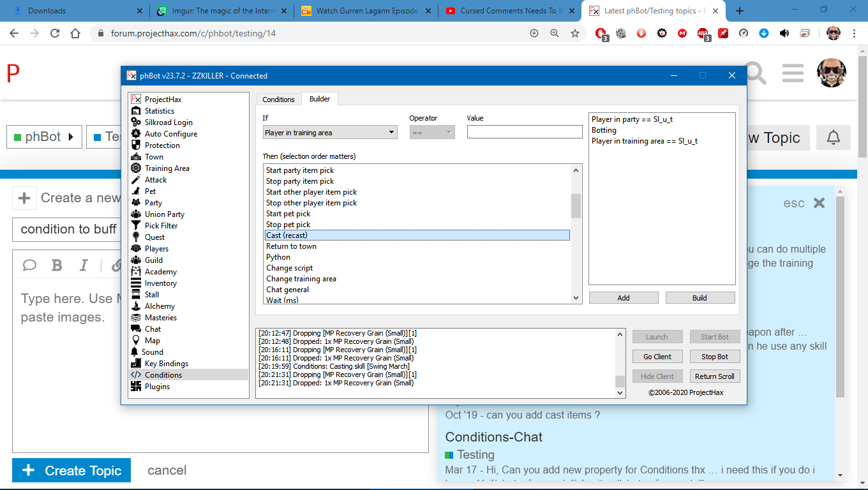Expand the 'If' condition dropdown
The height and width of the screenshot is (490, 868).
[x=329, y=133]
